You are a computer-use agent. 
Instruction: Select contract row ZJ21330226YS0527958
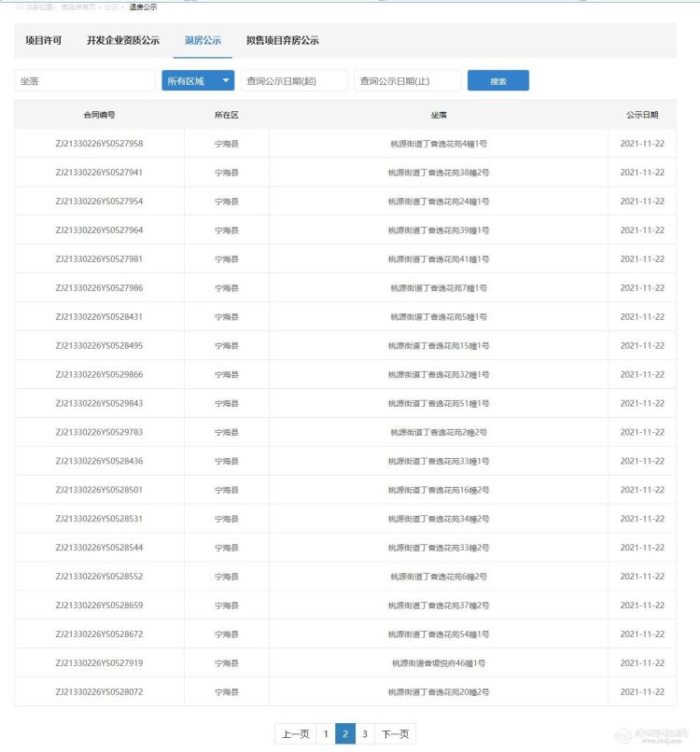[99, 144]
